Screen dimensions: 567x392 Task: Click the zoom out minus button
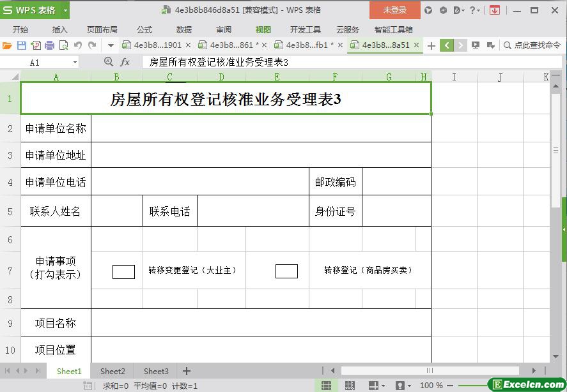tap(450, 386)
